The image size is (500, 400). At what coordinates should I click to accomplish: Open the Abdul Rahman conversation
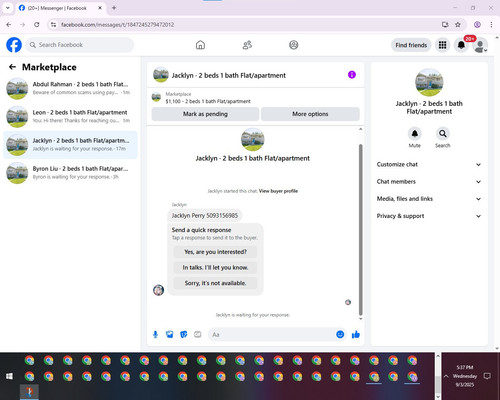click(x=70, y=88)
